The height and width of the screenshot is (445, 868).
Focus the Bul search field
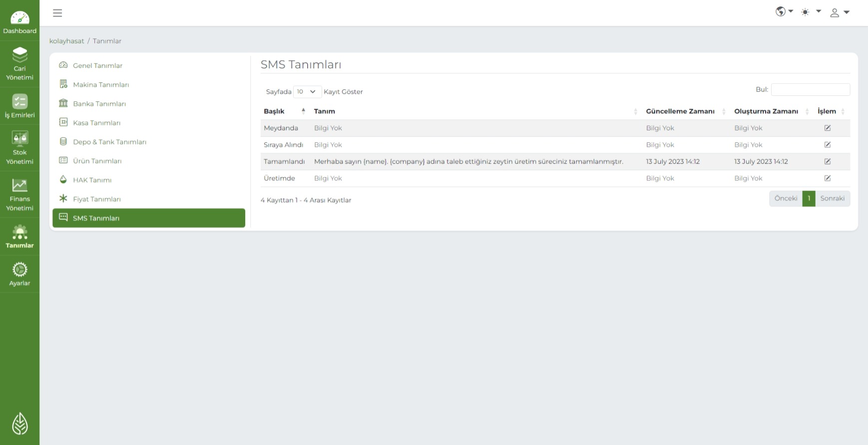[x=810, y=90]
